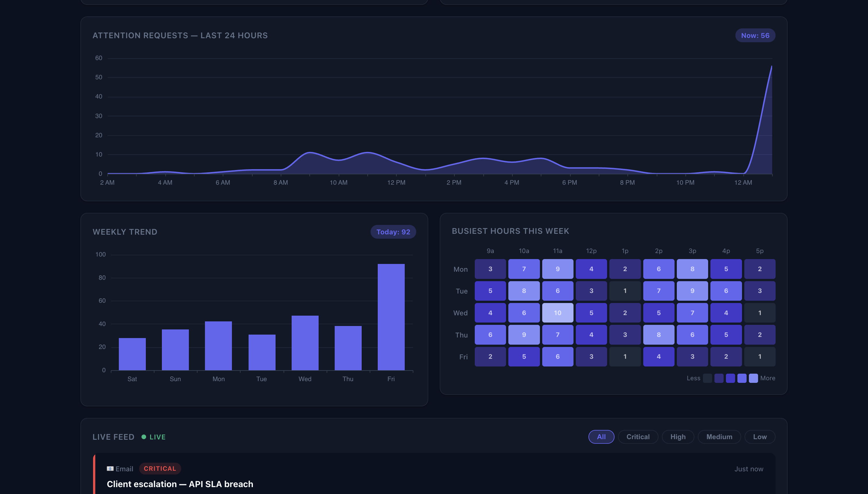
Task: Filter live feed by Critical
Action: (x=638, y=437)
